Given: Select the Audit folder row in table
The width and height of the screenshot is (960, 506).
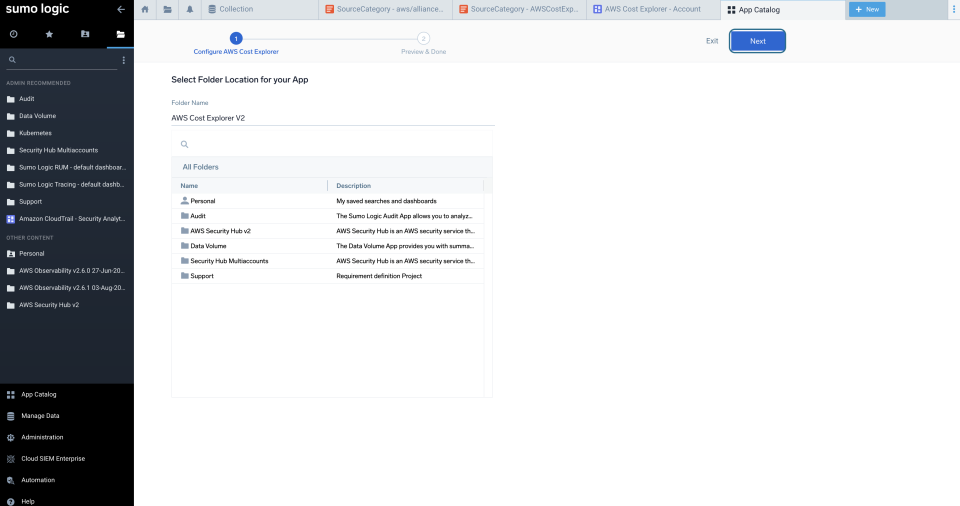Looking at the screenshot, I should (x=328, y=216).
